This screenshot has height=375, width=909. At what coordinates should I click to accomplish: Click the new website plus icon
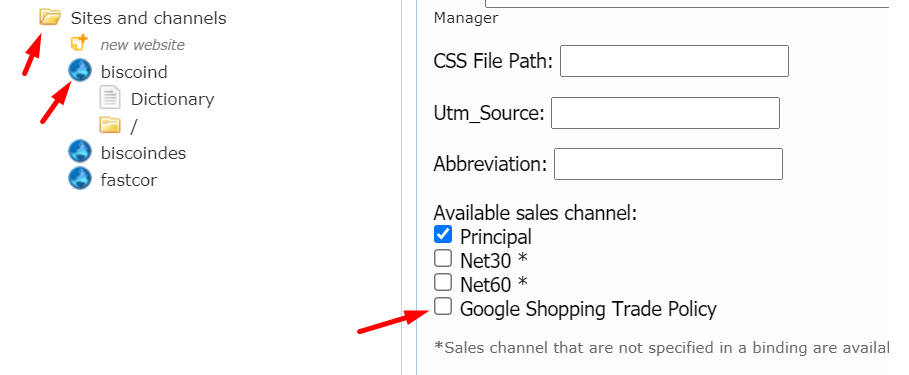pyautogui.click(x=79, y=43)
